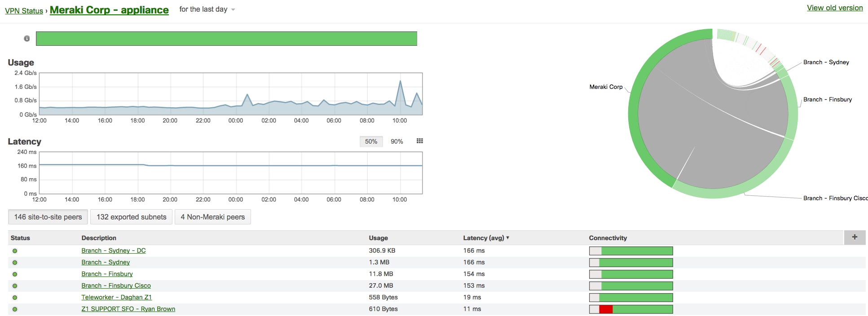Click the connectivity bar for Teleworker - Daghan Z1
Viewport: 868px width, 316px height.
coord(631,298)
